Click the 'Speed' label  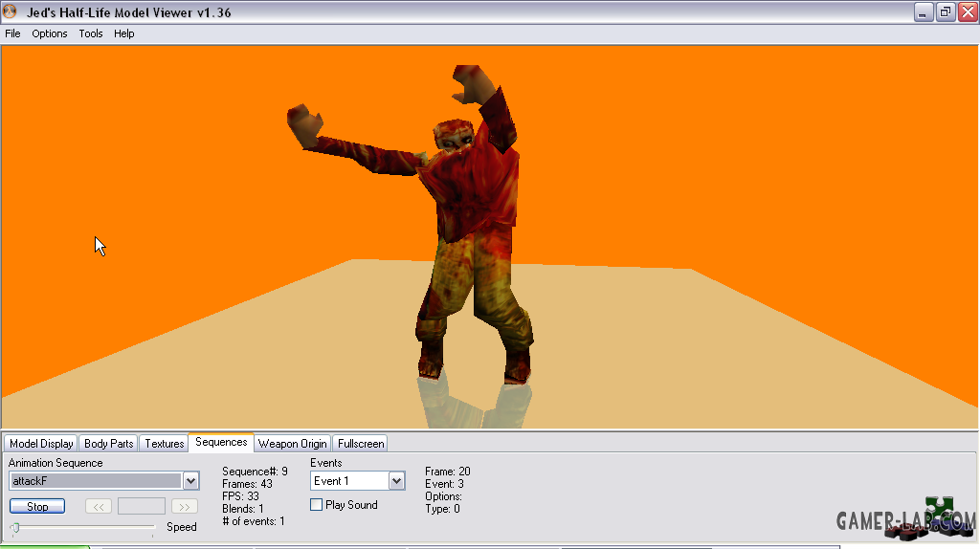[x=182, y=527]
